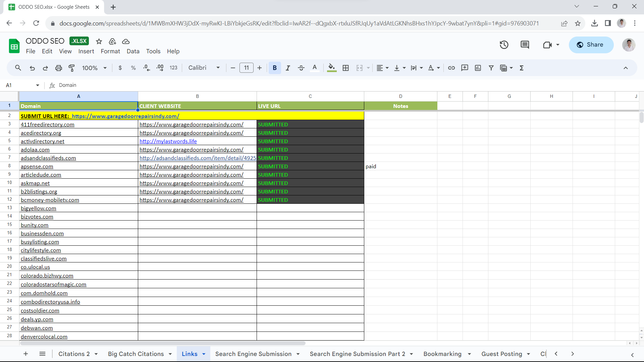The width and height of the screenshot is (644, 362).
Task: Switch to Big Catch Citations tab
Action: pyautogui.click(x=136, y=354)
